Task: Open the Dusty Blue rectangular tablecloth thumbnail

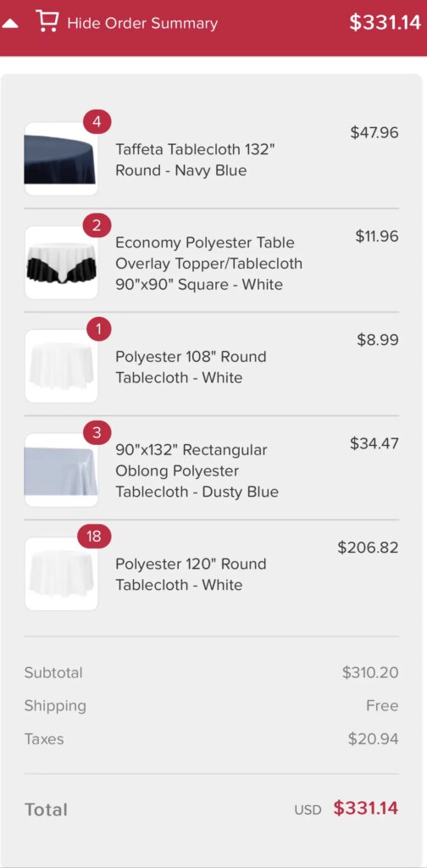Action: [x=61, y=470]
